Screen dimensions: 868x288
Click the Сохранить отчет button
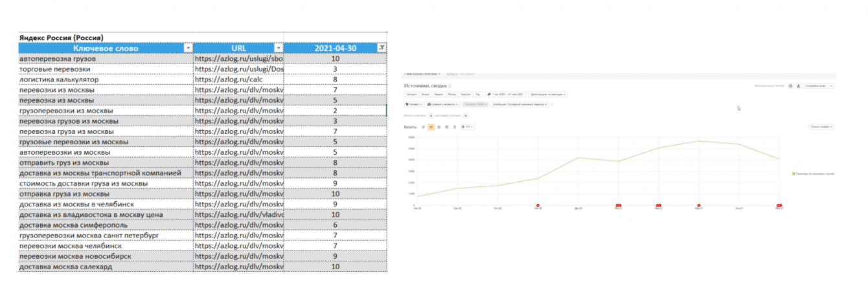tap(816, 86)
